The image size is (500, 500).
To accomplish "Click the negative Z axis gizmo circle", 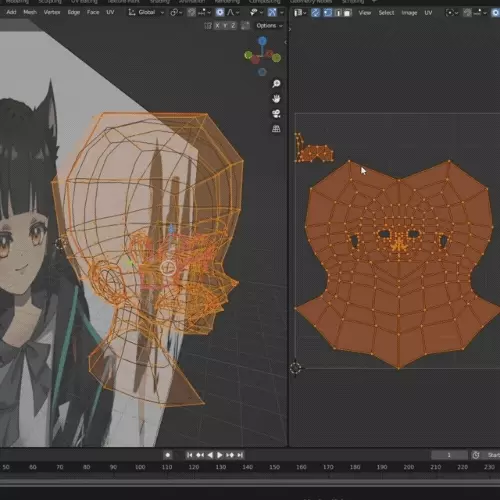I will click(x=262, y=72).
